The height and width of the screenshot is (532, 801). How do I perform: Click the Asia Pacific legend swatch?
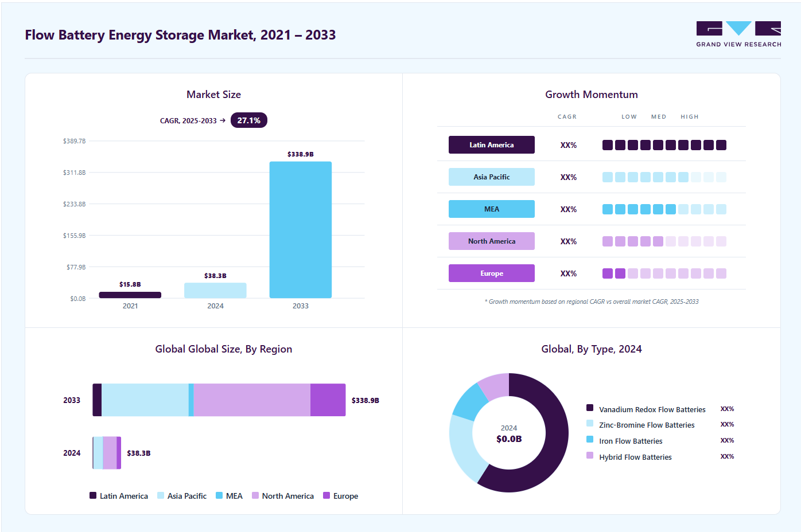161,495
